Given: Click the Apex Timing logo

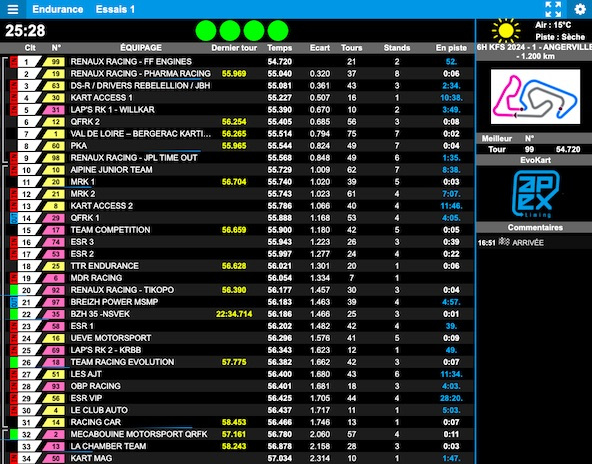Looking at the screenshot, I should click(x=535, y=194).
